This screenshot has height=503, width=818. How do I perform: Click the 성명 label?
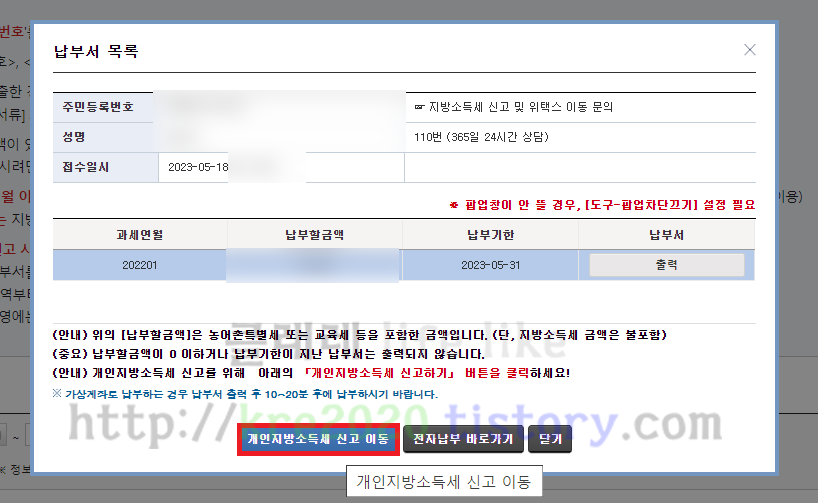click(x=74, y=137)
